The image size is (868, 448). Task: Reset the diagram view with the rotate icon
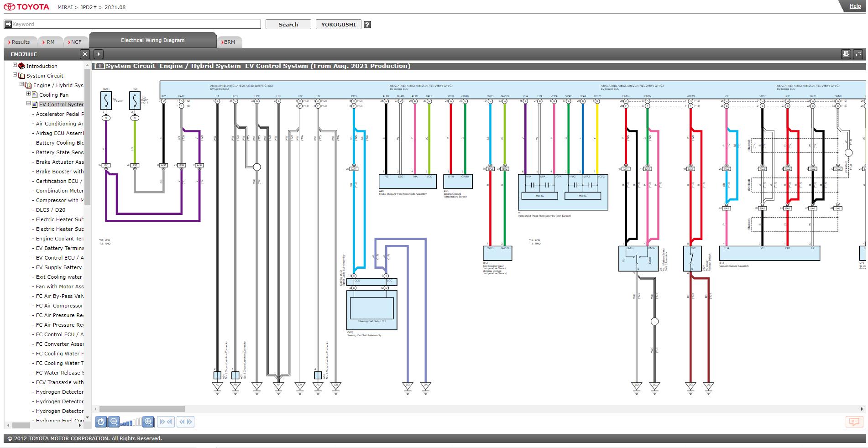point(101,422)
